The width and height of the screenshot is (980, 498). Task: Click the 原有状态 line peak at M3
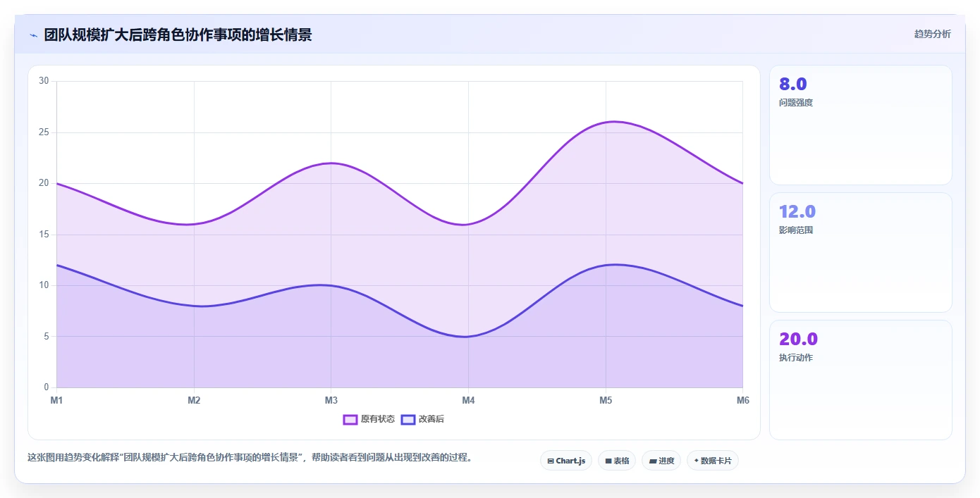(x=331, y=163)
